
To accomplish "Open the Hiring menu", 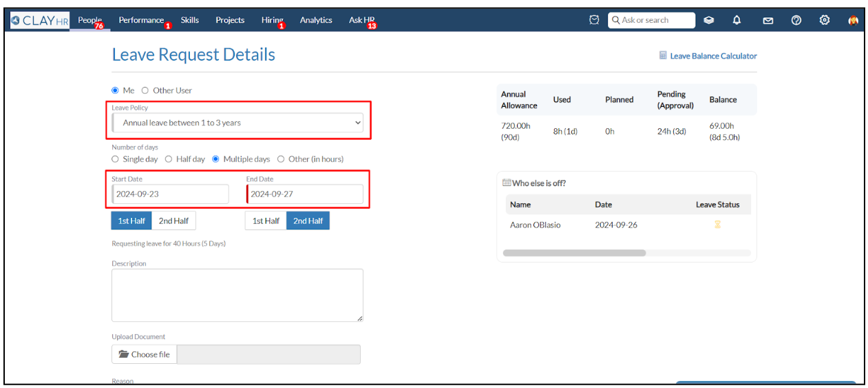I will pos(273,21).
